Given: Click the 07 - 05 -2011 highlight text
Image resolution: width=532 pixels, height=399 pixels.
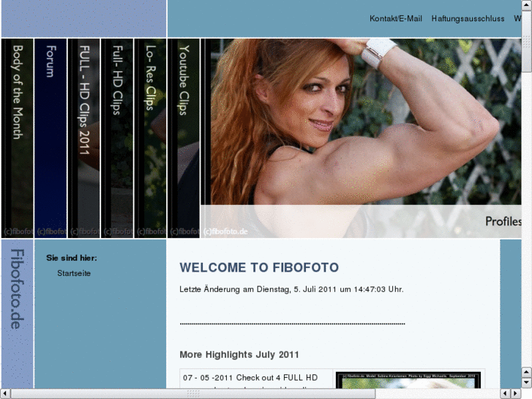Looking at the screenshot, I should click(x=250, y=378).
